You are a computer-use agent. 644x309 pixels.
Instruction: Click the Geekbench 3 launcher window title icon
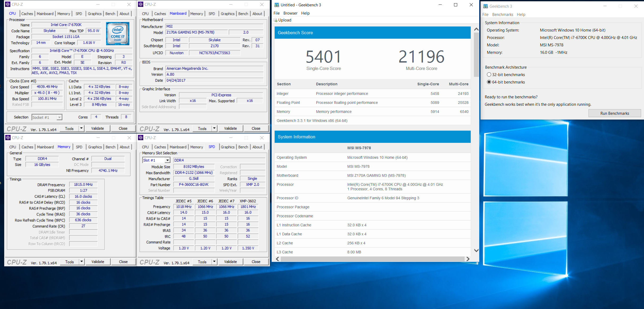point(485,6)
